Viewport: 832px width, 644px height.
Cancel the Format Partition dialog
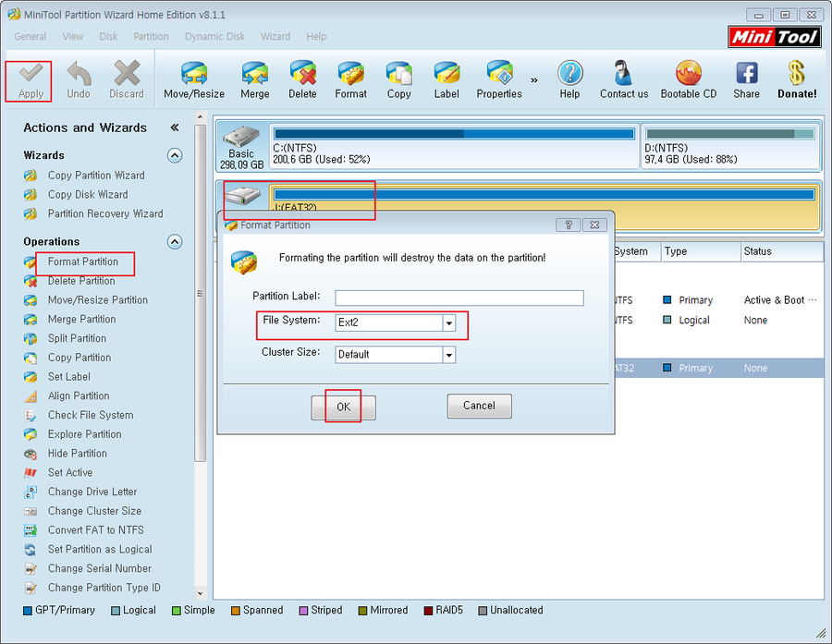pos(479,406)
